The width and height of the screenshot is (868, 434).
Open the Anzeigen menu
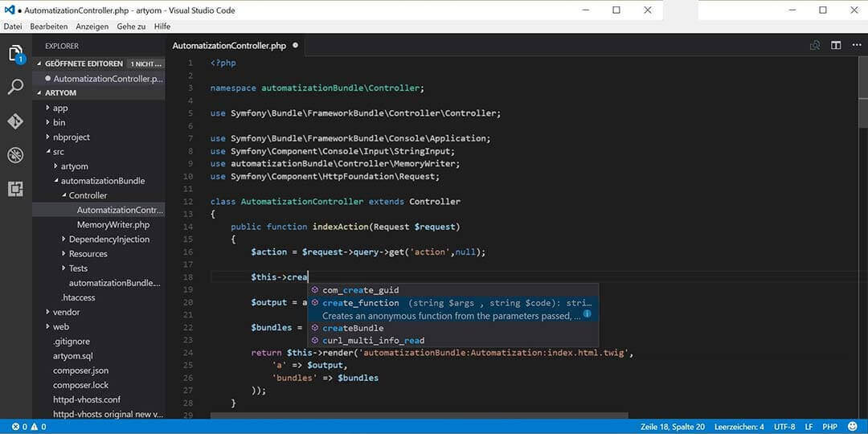coord(92,27)
